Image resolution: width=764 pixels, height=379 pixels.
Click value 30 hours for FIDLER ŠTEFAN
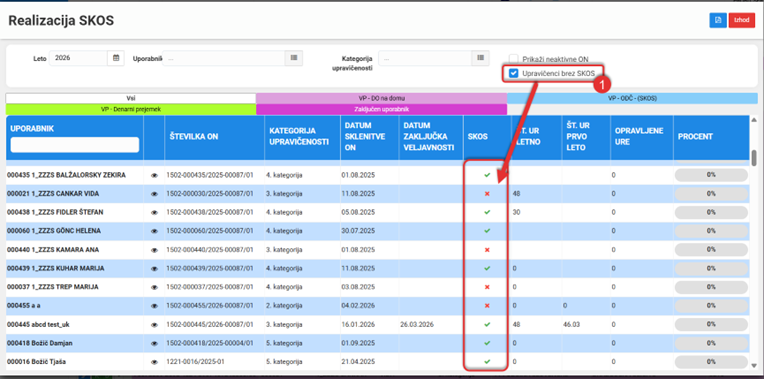516,212
